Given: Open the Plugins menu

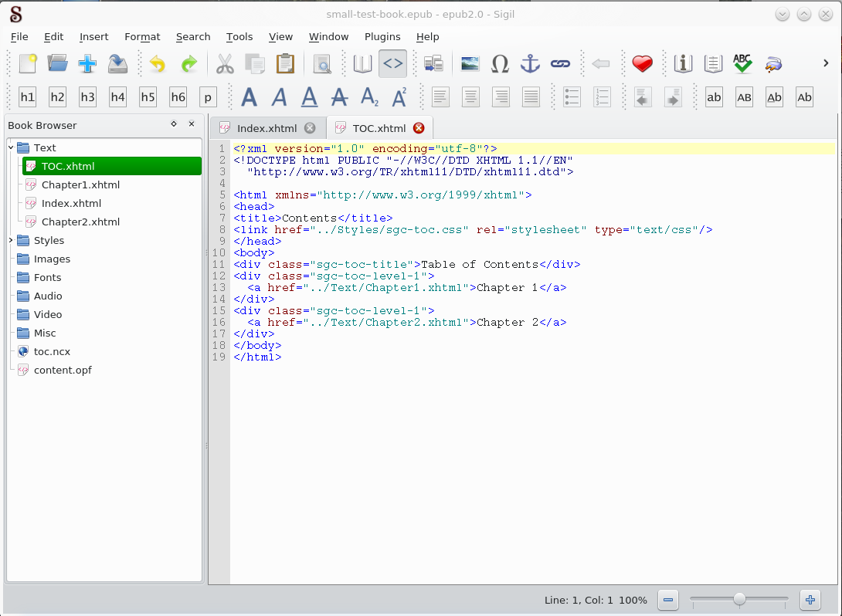Looking at the screenshot, I should [382, 36].
